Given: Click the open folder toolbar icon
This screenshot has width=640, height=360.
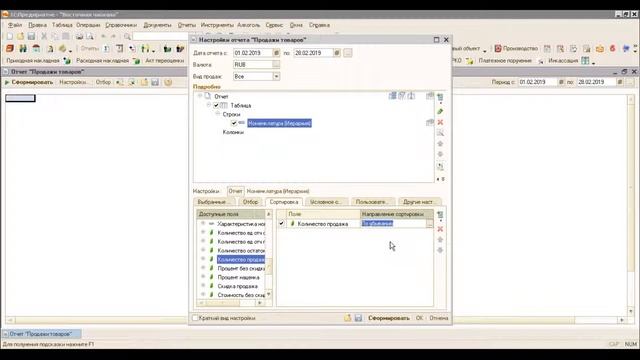Looking at the screenshot, I should point(20,36).
